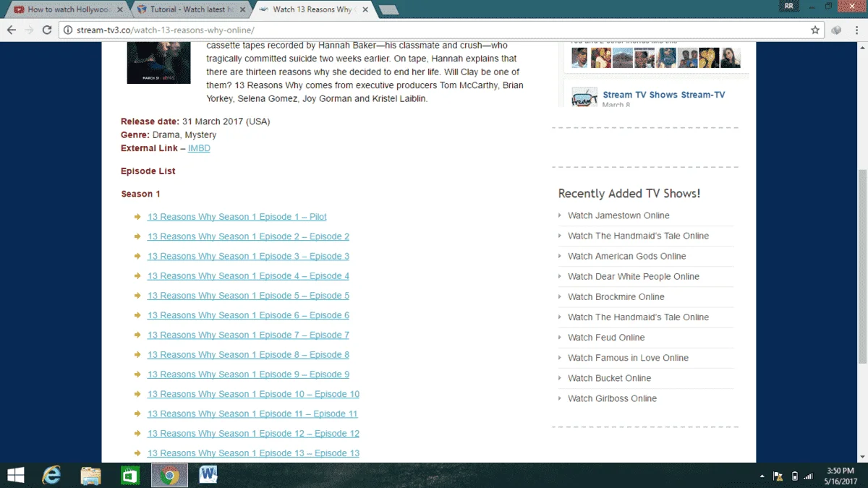Open 'Watch Dear White People Online'
868x488 pixels.
(634, 276)
